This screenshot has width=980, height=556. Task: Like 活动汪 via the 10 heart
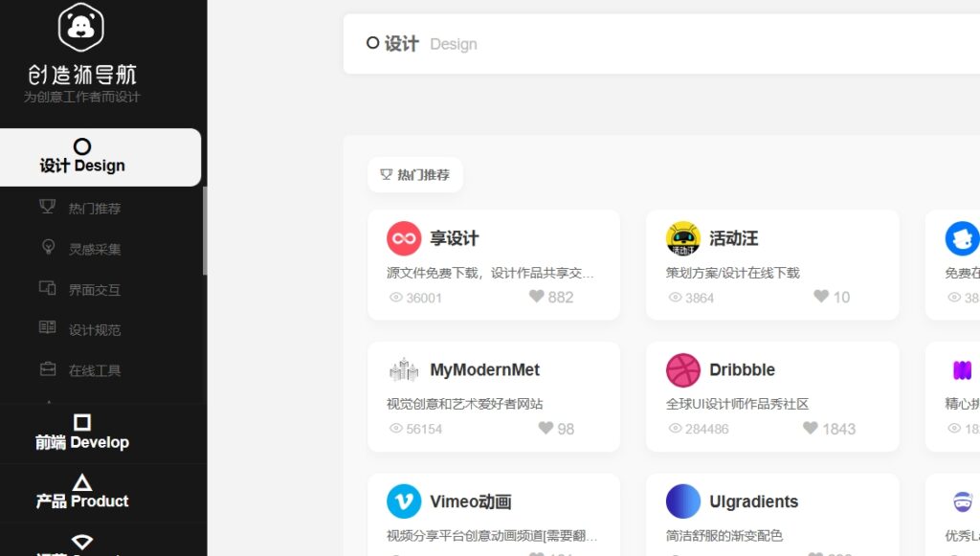[821, 296]
